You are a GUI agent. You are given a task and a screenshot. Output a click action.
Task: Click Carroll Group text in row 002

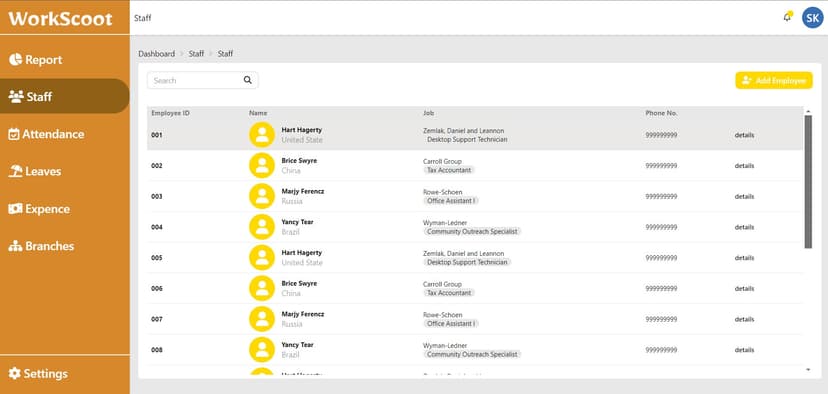click(x=442, y=161)
